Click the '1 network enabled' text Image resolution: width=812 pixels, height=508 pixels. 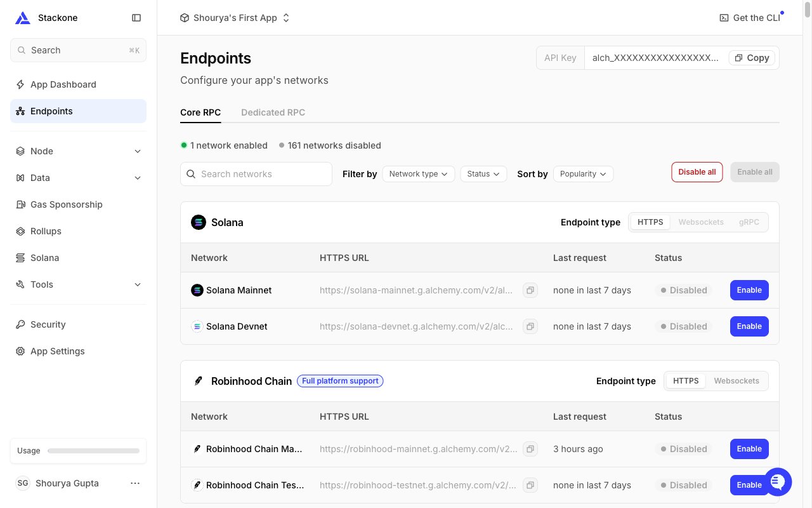click(229, 145)
